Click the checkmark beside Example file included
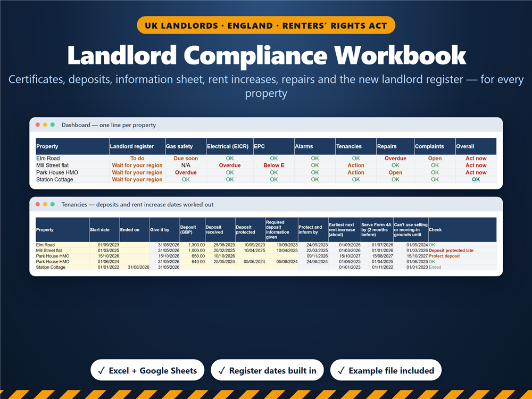The height and width of the screenshot is (399, 532). [x=341, y=370]
